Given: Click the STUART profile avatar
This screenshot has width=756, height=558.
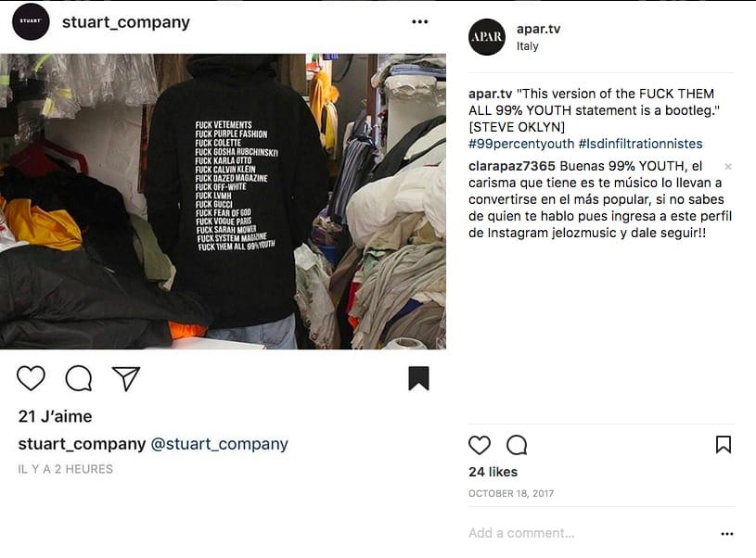Looking at the screenshot, I should (31, 21).
